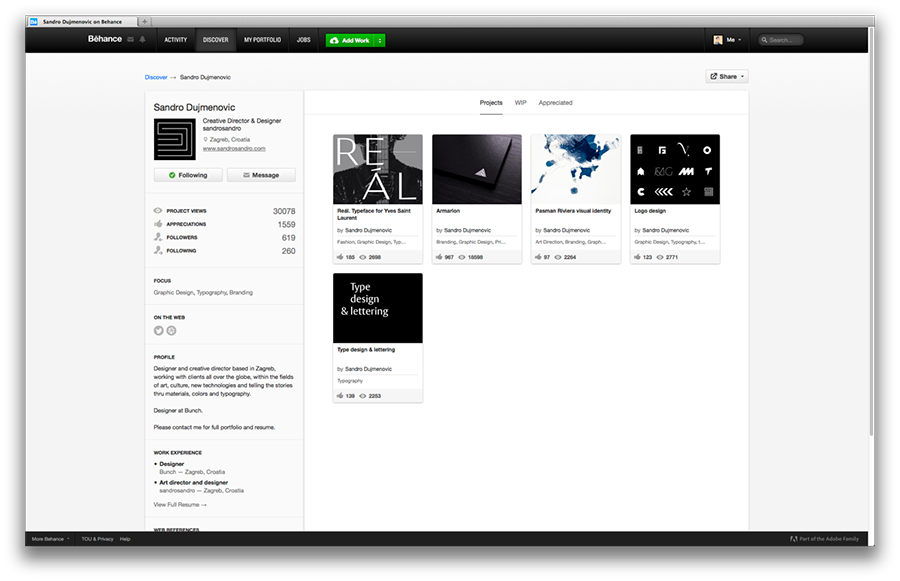The width and height of the screenshot is (900, 581).
Task: Click the Behance logo in the header
Action: coord(104,39)
